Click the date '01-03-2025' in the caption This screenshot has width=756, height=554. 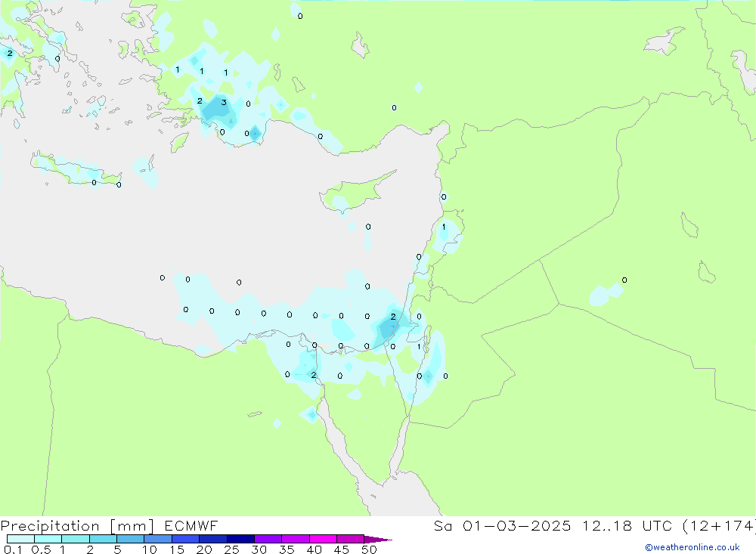(x=517, y=525)
